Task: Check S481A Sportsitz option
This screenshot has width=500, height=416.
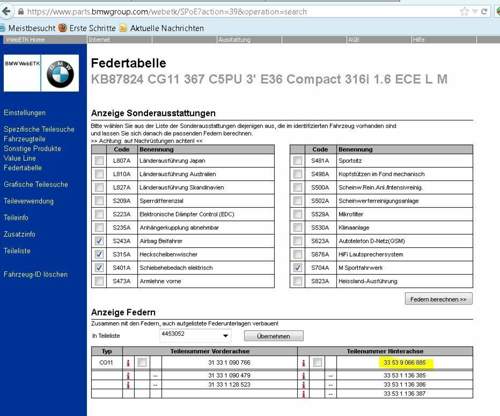Action: (x=298, y=161)
